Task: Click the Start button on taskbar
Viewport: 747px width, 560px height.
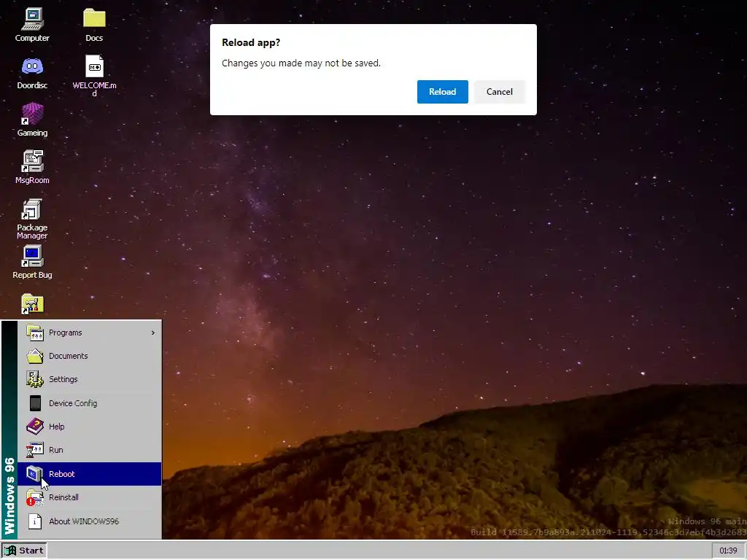Action: click(x=24, y=551)
